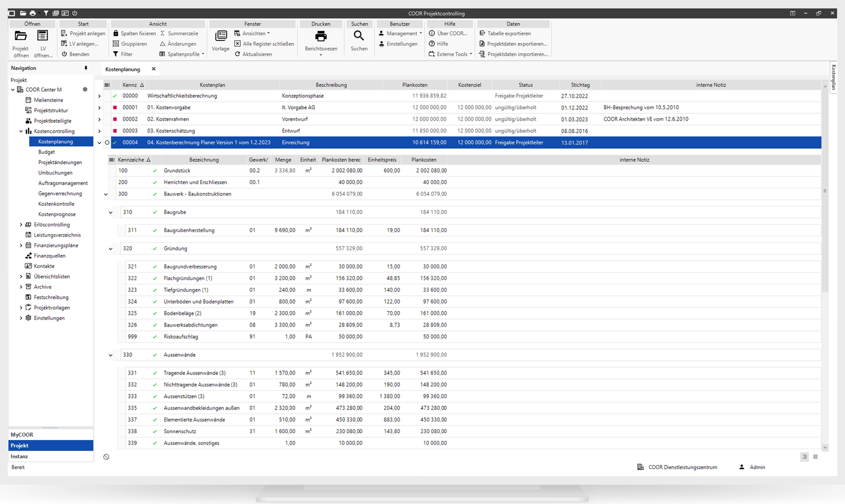Screen dimensions: 845x504
Task: Click the list view icon at bottom right
Action: point(816,457)
